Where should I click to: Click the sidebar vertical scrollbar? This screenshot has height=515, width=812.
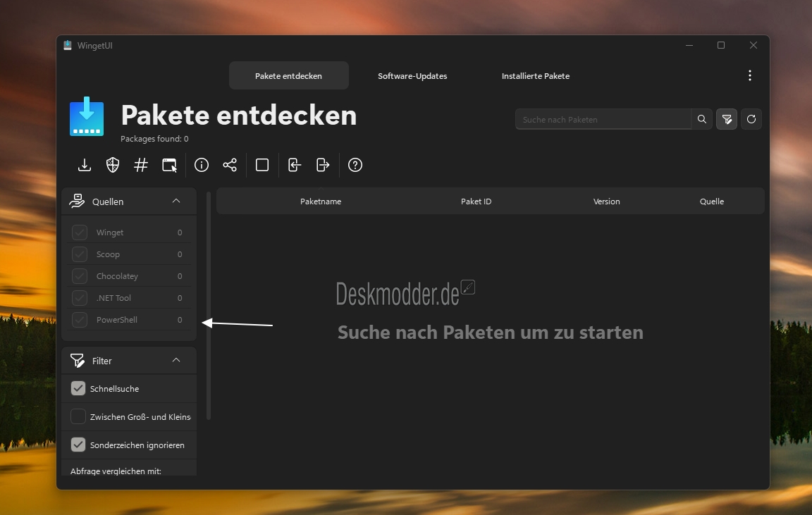[209, 305]
